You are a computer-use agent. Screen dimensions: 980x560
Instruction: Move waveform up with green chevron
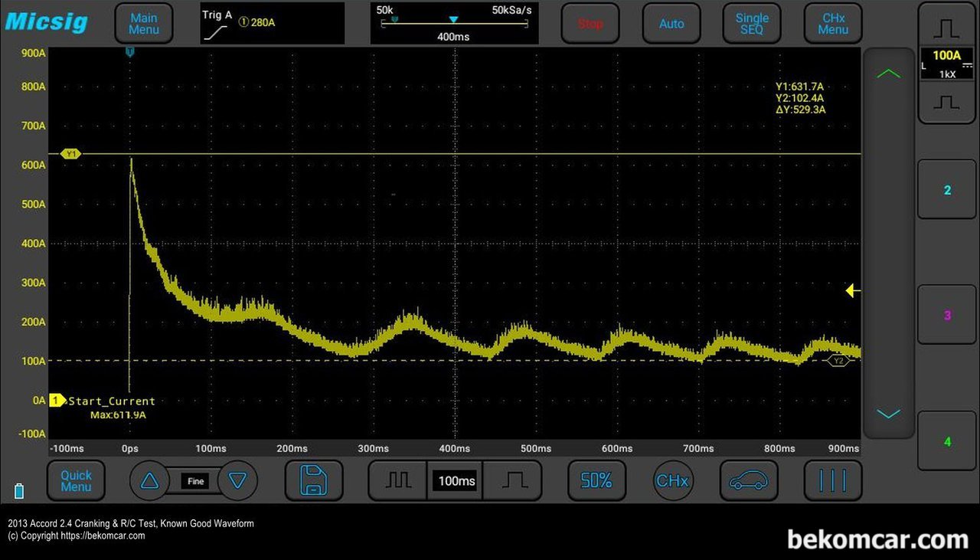pyautogui.click(x=888, y=74)
